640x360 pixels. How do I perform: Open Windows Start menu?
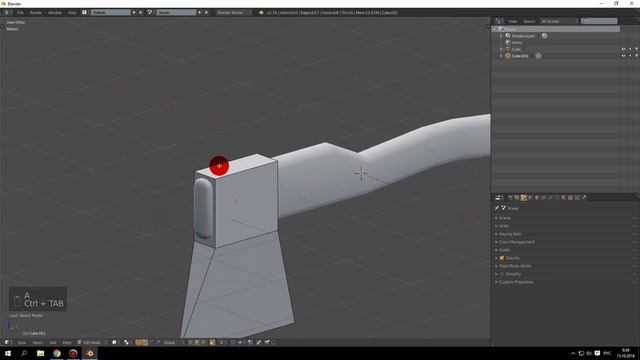pyautogui.click(x=8, y=353)
